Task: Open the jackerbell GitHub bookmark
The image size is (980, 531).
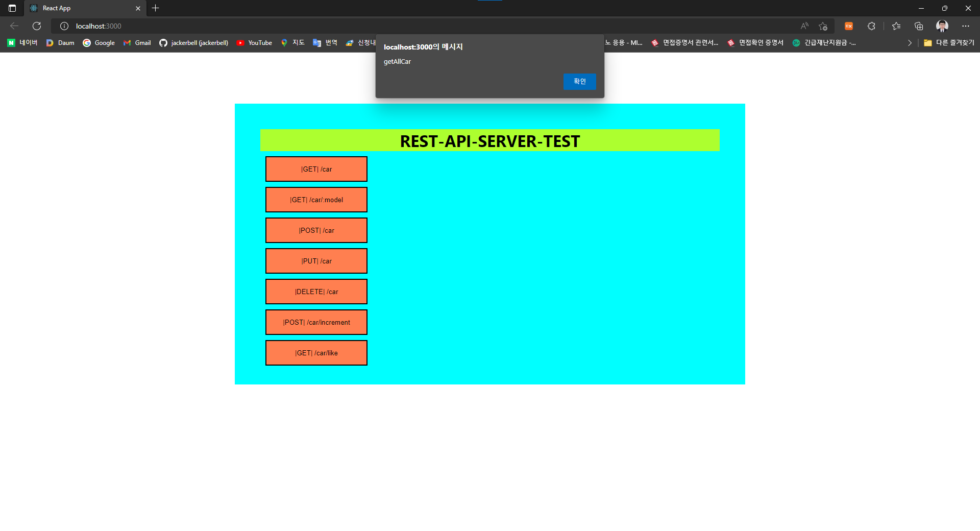Action: tap(193, 43)
